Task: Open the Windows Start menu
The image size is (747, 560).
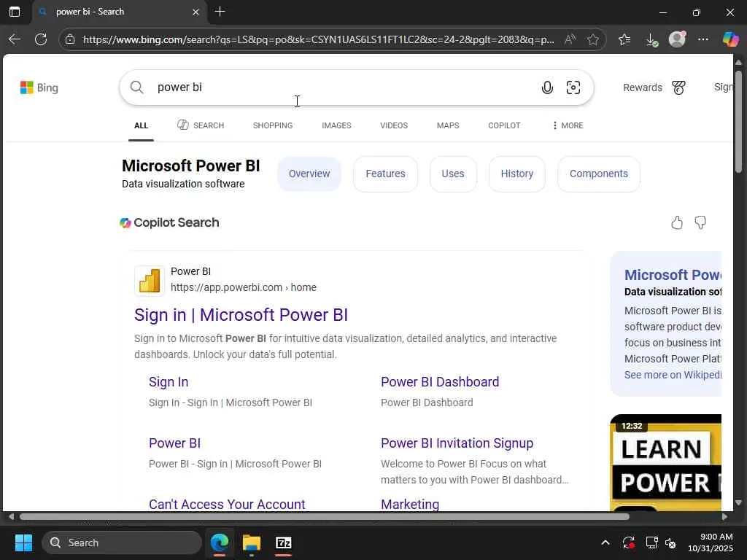Action: 23,542
